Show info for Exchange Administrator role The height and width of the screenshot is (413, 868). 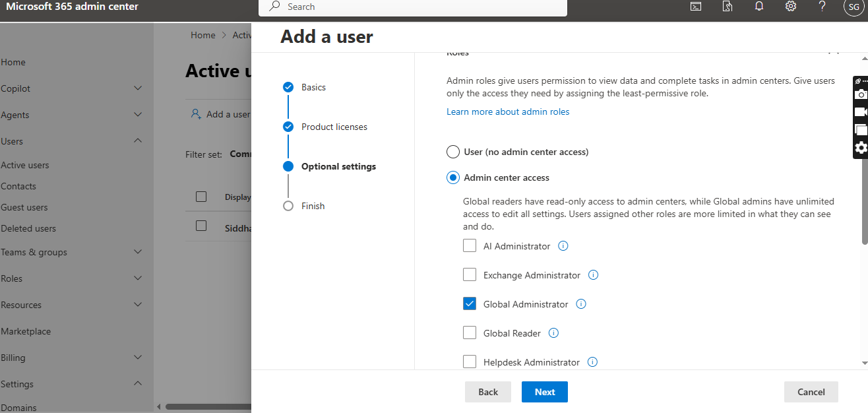[x=593, y=275]
